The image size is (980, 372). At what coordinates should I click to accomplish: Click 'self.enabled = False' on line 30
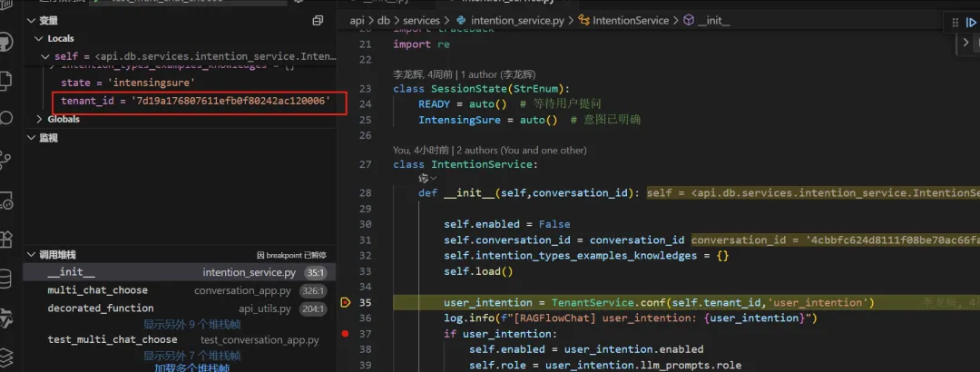tap(507, 224)
